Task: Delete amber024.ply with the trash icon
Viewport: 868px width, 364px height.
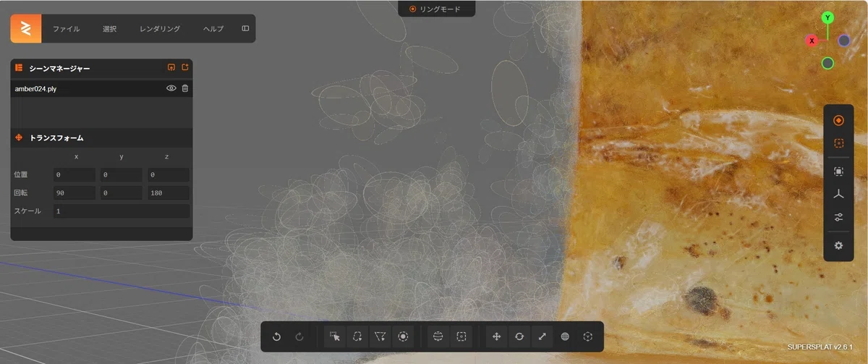Action: coord(185,88)
